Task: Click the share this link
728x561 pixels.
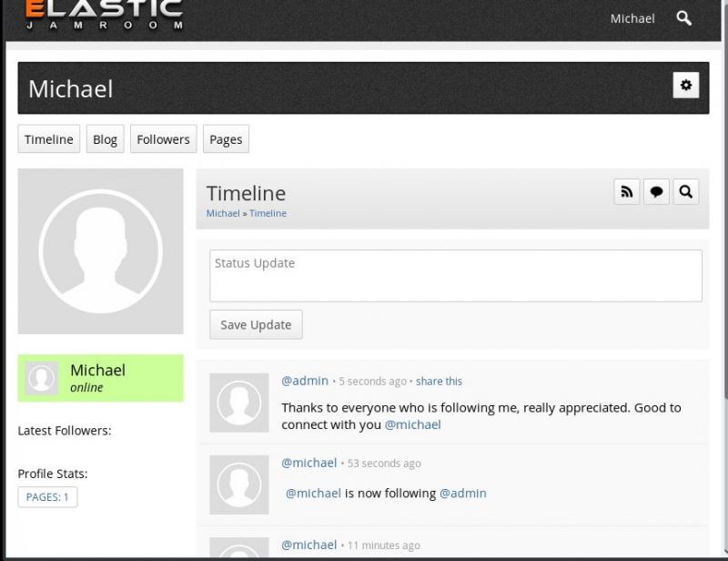Action: pyautogui.click(x=439, y=381)
